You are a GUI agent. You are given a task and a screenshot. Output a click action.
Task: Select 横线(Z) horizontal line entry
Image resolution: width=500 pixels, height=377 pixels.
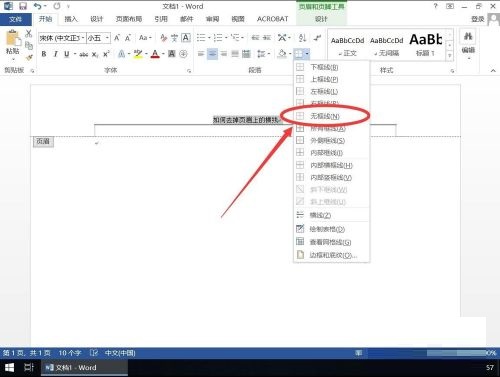pos(331,215)
